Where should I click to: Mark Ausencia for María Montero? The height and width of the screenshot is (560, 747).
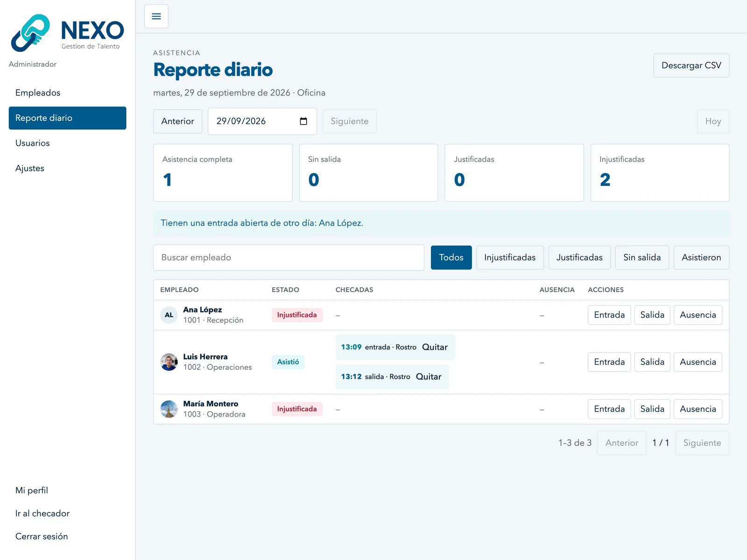(698, 409)
